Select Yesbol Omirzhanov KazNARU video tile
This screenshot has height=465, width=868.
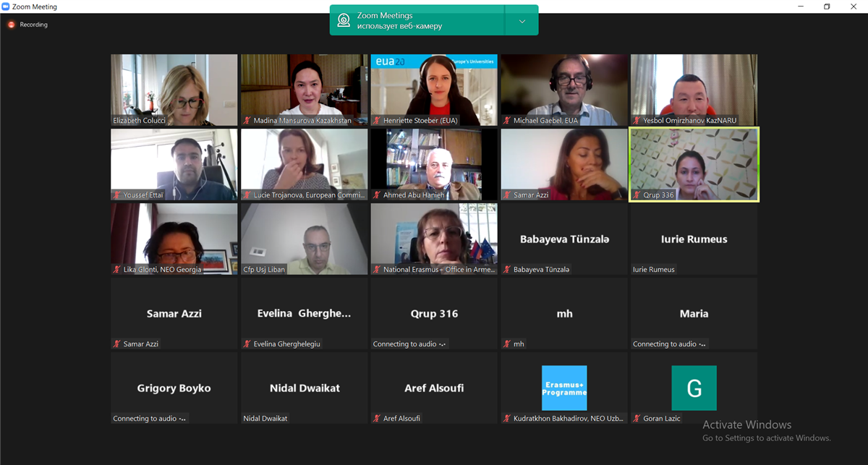pyautogui.click(x=694, y=90)
